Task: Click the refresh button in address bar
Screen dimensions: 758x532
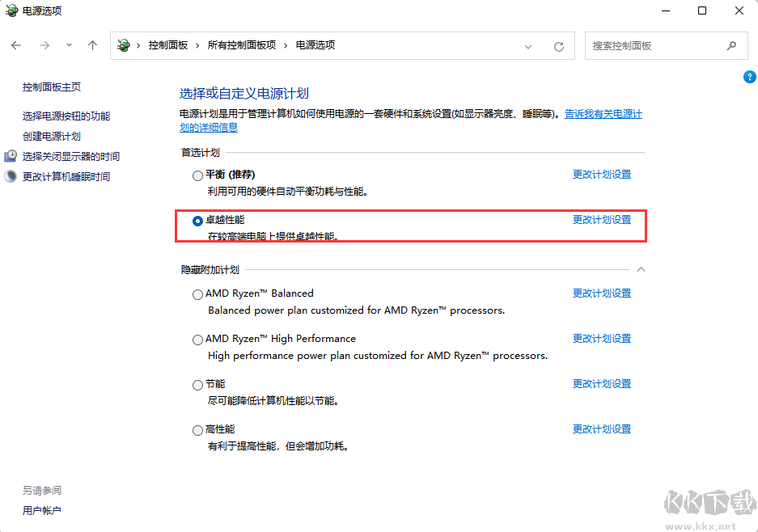Action: [x=558, y=47]
